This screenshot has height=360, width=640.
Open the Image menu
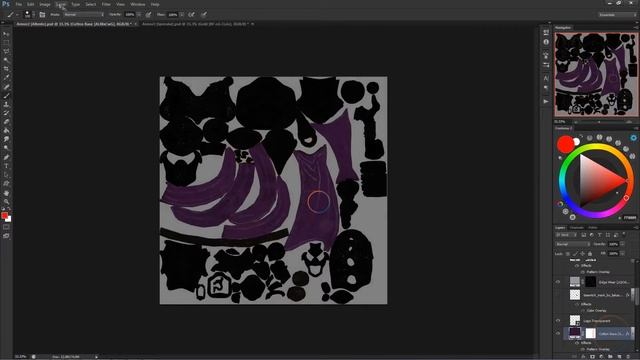pos(45,4)
